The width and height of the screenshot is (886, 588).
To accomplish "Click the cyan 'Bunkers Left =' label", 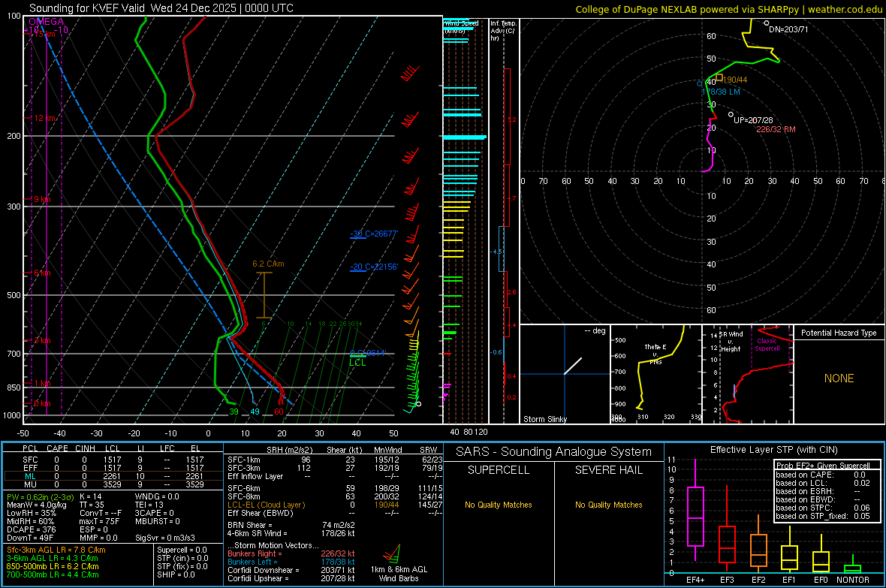I will (x=252, y=562).
